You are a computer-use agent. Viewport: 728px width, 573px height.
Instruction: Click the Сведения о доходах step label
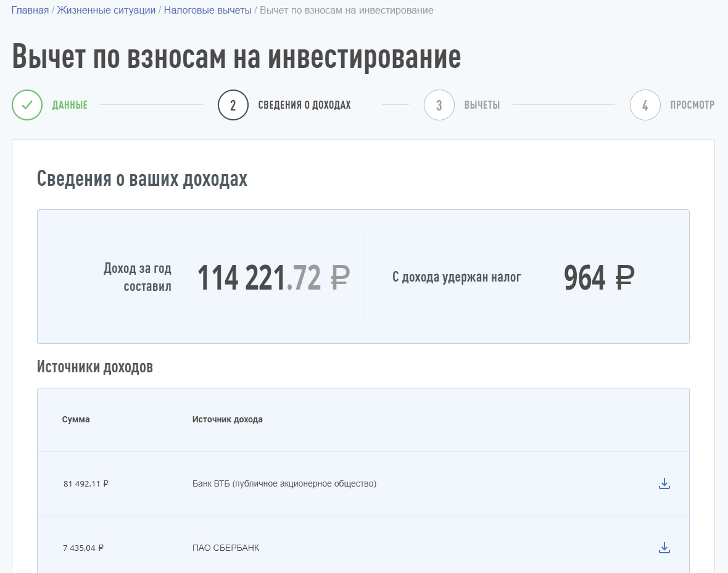click(305, 105)
